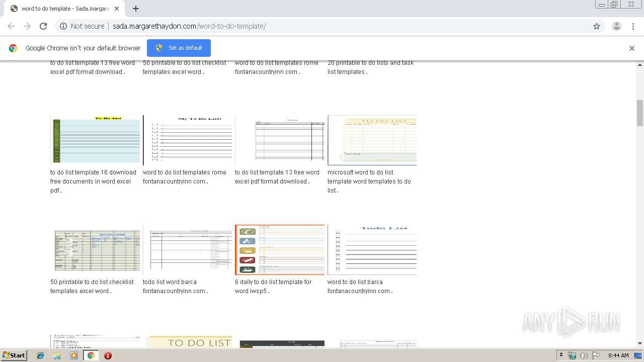Image resolution: width=644 pixels, height=362 pixels.
Task: Click the page vertical scrollbar thumb
Action: tap(640, 113)
